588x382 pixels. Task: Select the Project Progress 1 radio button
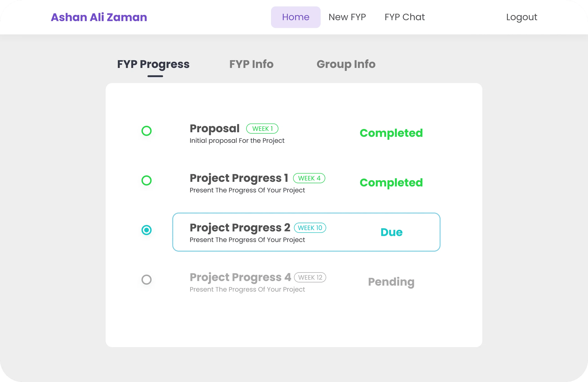(x=147, y=180)
